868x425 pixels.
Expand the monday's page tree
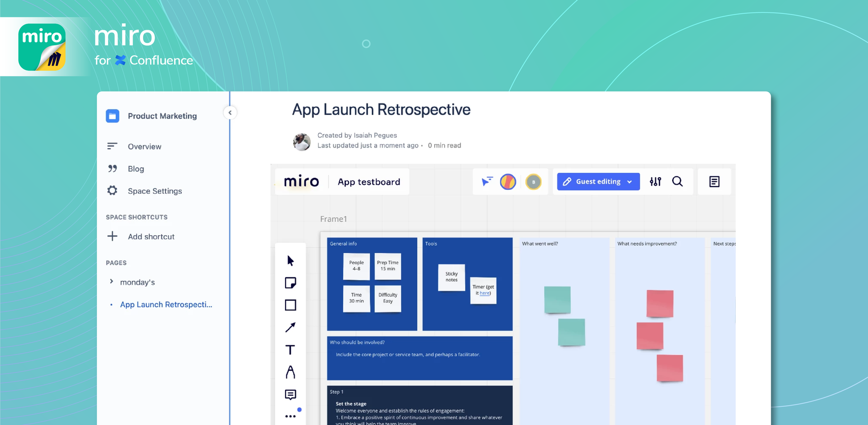coord(111,281)
